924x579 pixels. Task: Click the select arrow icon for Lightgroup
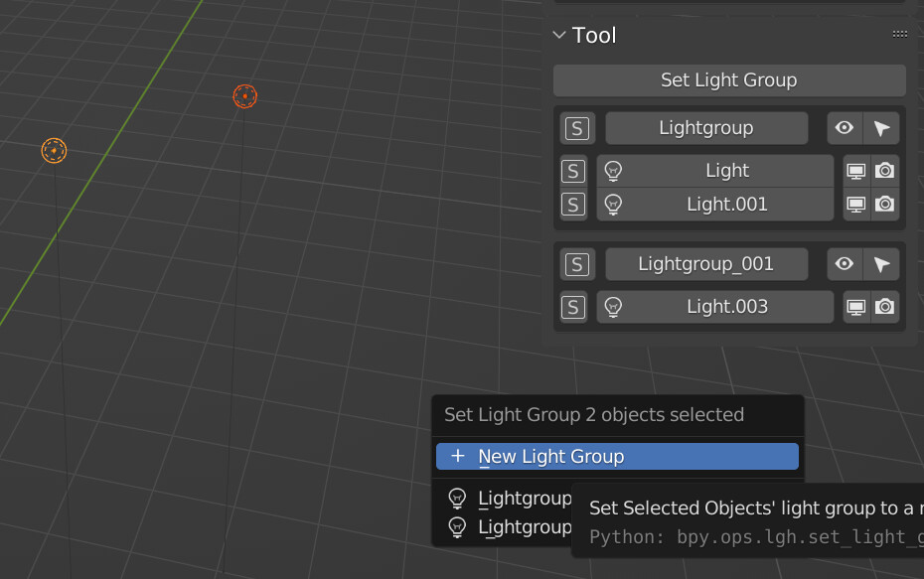tap(882, 127)
